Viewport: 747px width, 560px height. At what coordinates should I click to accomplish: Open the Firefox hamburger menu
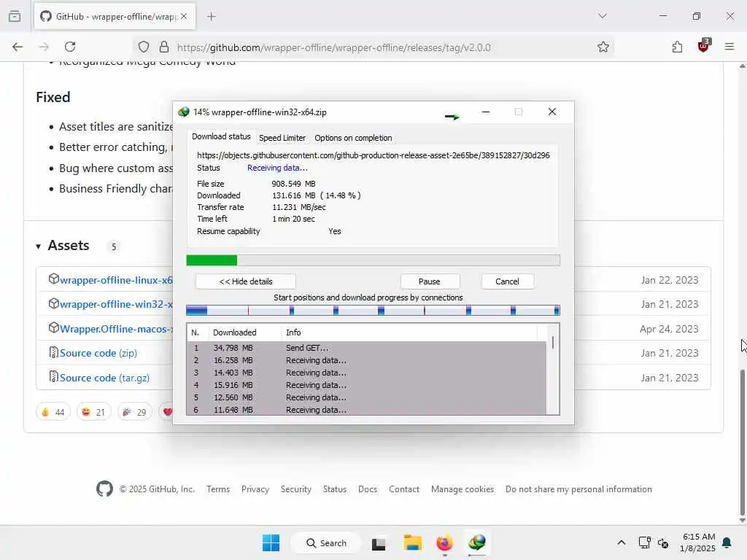coord(729,47)
